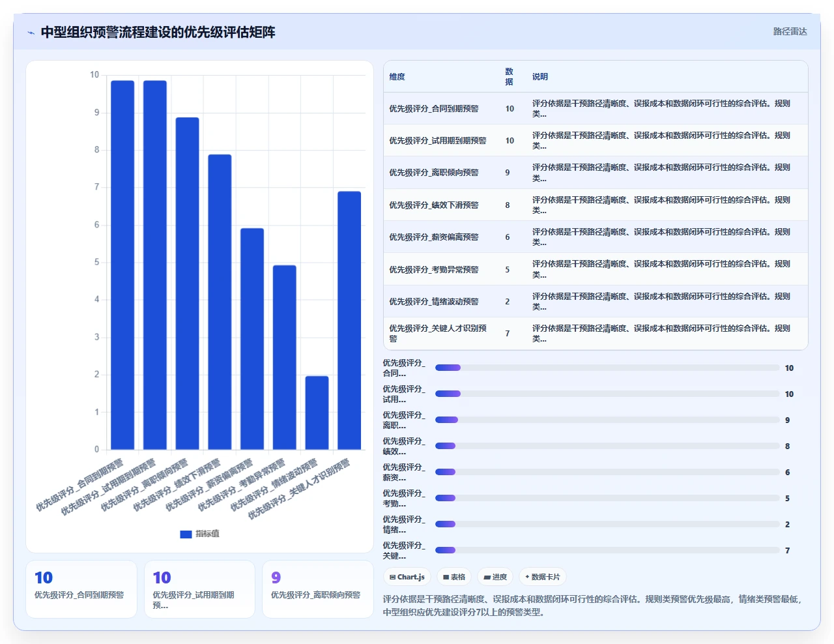Click the 考勤异常预警 progress bar

(607, 498)
